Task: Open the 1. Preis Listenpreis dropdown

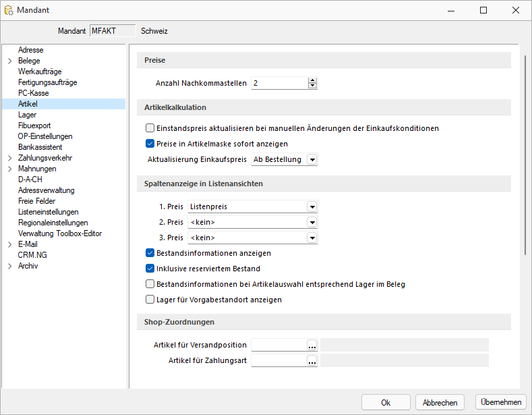Action: pos(312,206)
